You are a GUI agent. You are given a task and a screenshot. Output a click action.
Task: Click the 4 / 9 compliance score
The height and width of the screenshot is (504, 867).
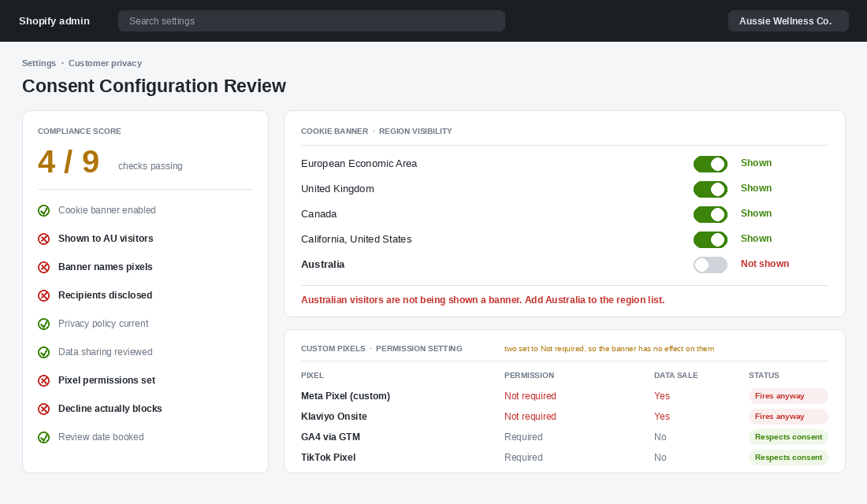(69, 162)
